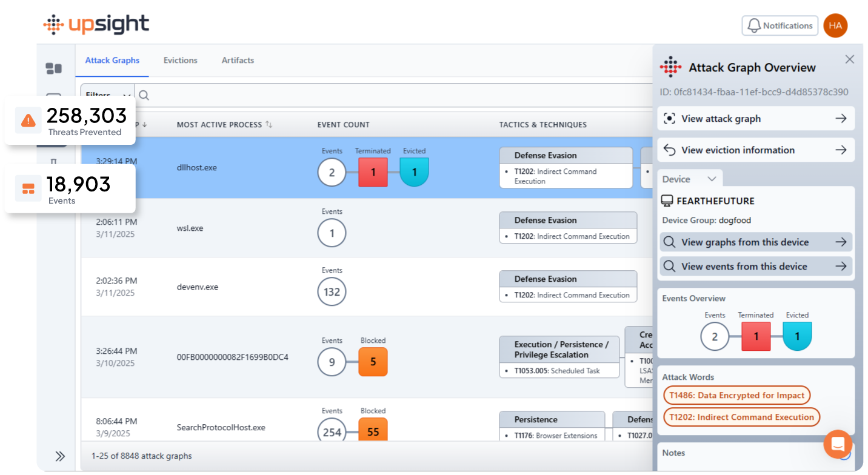The height and width of the screenshot is (475, 868).
Task: Click the teal Evicted badge in dllhost.exe row
Action: [x=414, y=172]
